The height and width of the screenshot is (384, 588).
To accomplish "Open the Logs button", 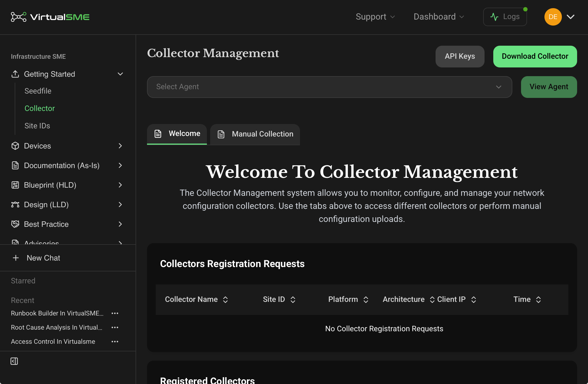I will (x=505, y=17).
